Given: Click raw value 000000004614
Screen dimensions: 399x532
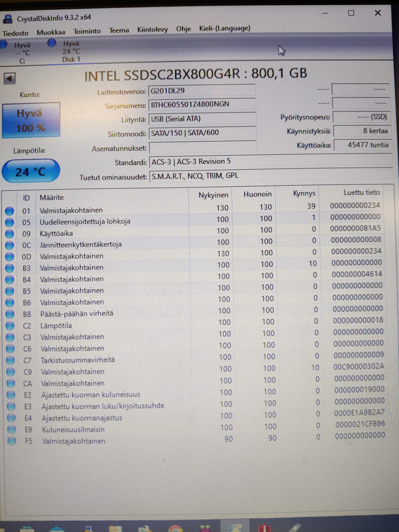Looking at the screenshot, I should (357, 274).
